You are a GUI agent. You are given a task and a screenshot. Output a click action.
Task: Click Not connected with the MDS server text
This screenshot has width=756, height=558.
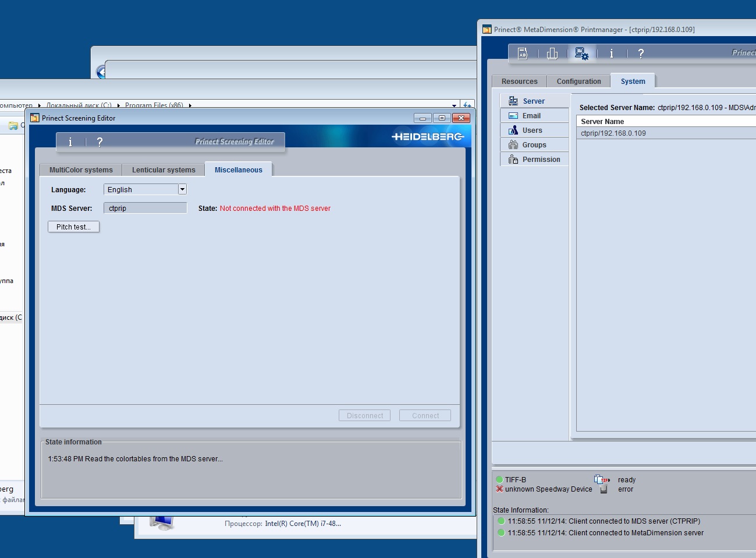[275, 209]
